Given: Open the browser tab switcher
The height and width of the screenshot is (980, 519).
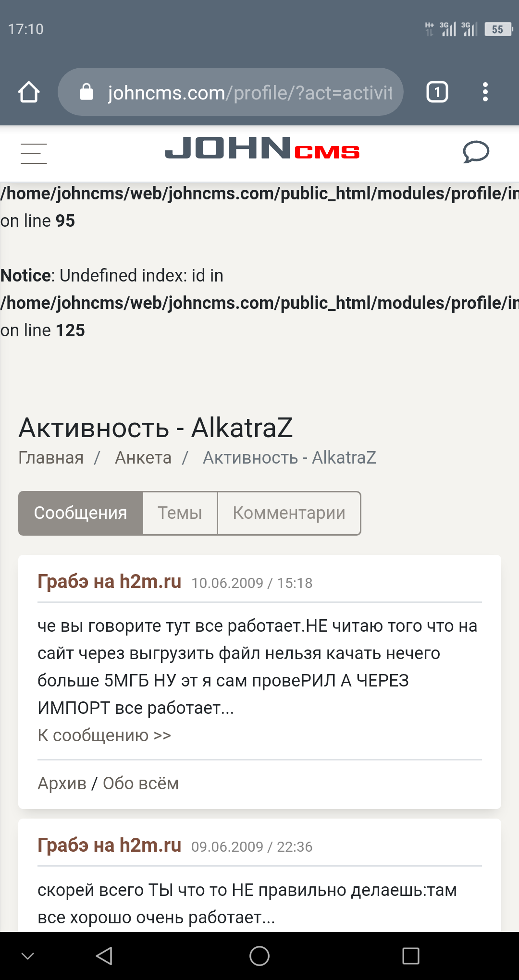Looking at the screenshot, I should pos(437,92).
